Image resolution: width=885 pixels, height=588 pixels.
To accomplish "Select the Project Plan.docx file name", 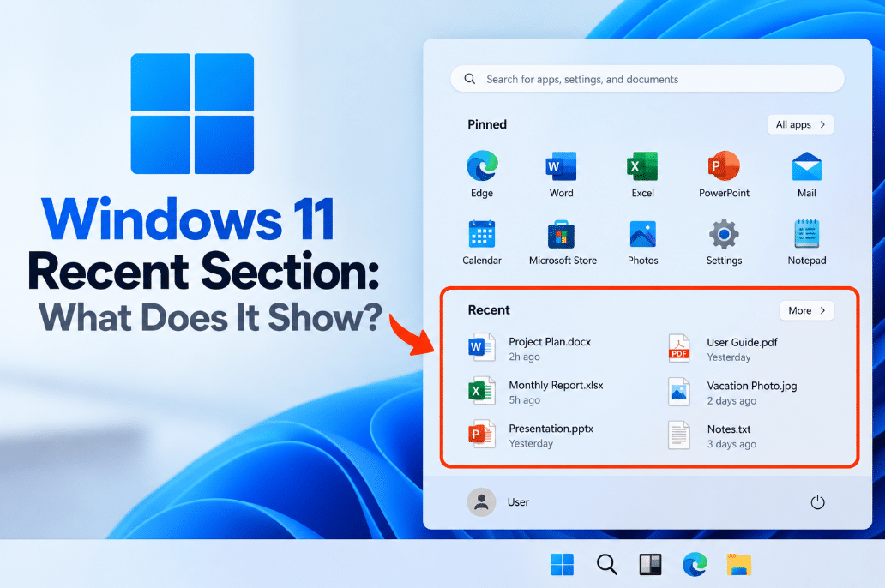I will tap(550, 342).
